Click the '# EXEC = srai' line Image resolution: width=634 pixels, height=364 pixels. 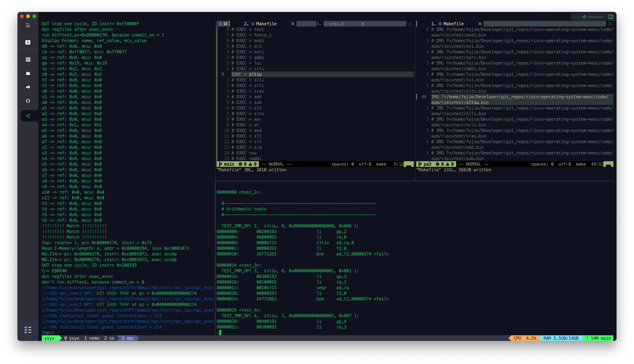click(x=247, y=91)
